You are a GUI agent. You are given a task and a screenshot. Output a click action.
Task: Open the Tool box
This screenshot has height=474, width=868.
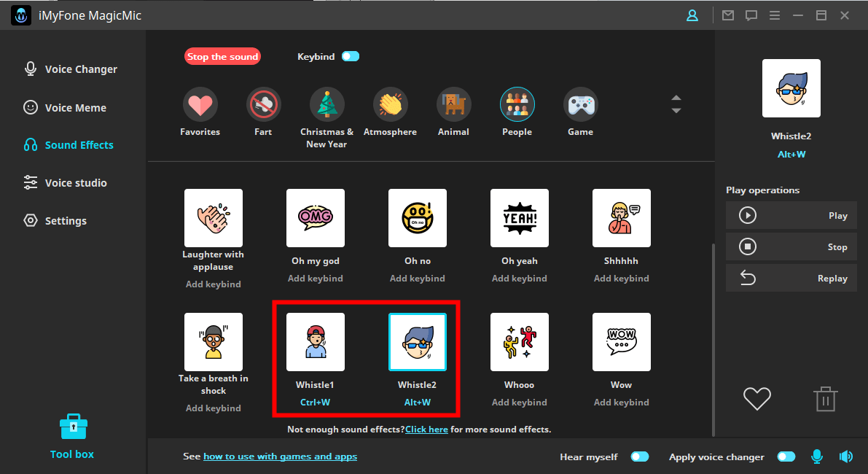[73, 437]
